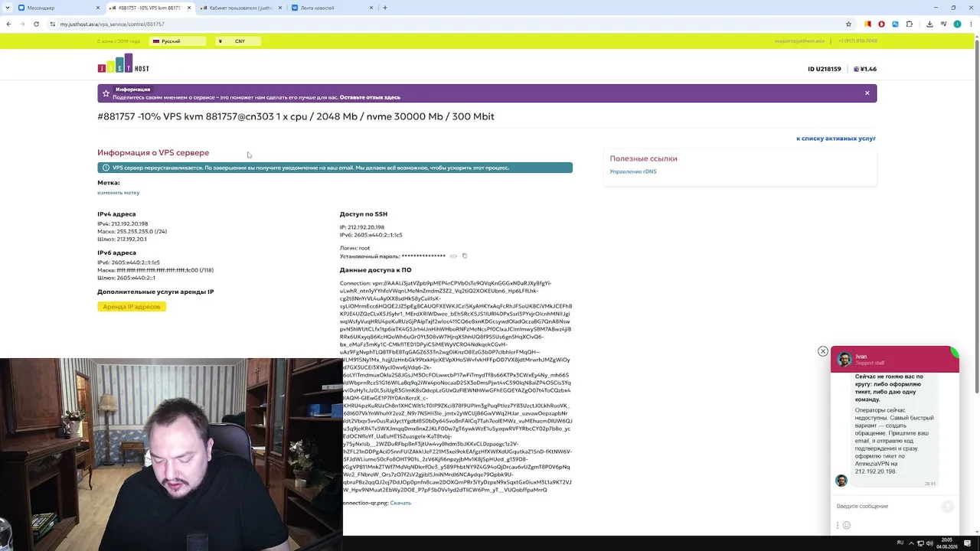This screenshot has height=551, width=980.
Task: Click the yellow extension icon in toolbar
Action: pyautogui.click(x=867, y=24)
